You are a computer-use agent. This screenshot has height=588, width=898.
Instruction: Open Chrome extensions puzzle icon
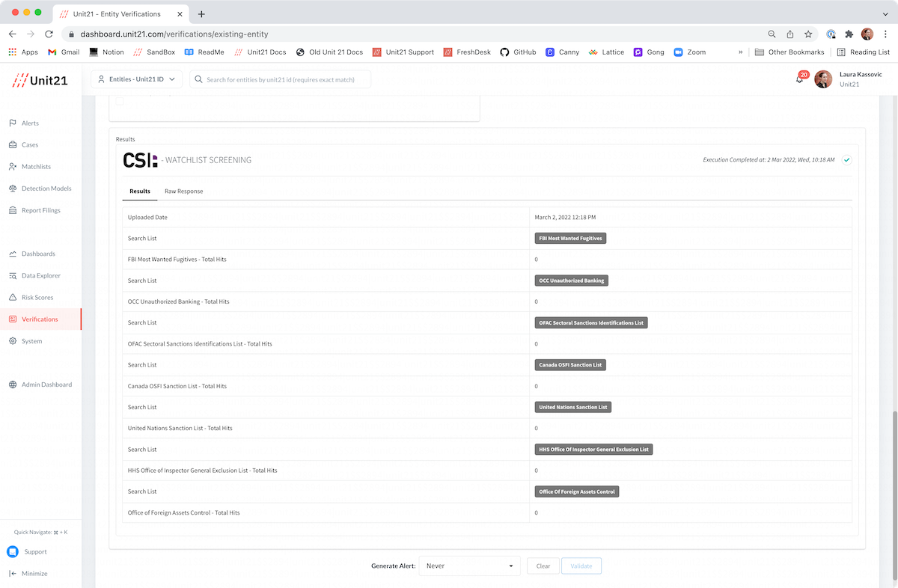click(x=849, y=34)
